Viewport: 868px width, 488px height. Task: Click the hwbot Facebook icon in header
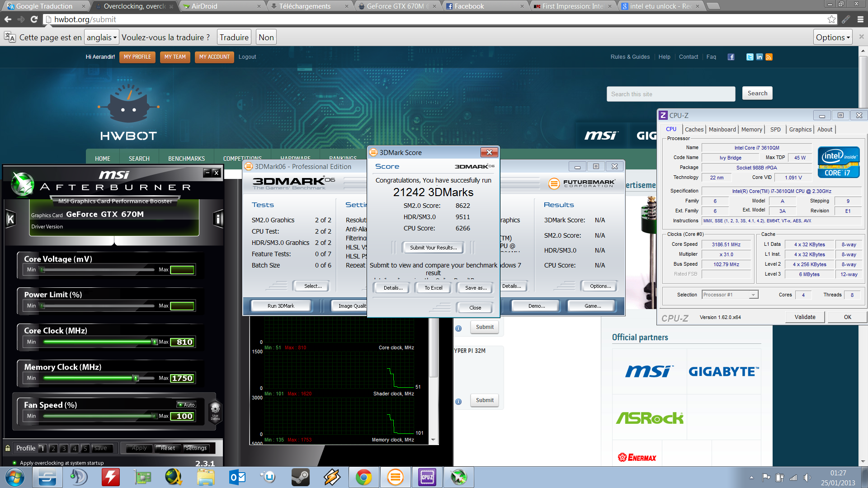point(731,57)
